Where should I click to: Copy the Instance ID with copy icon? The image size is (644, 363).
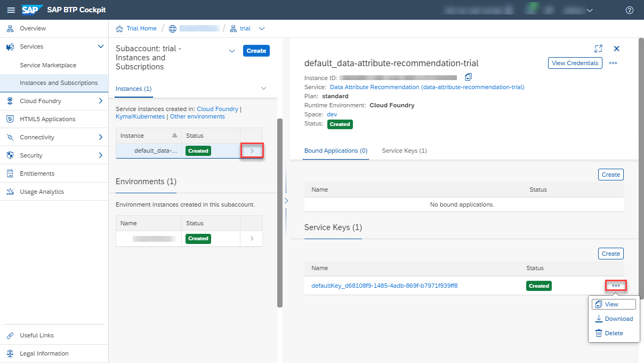click(469, 77)
